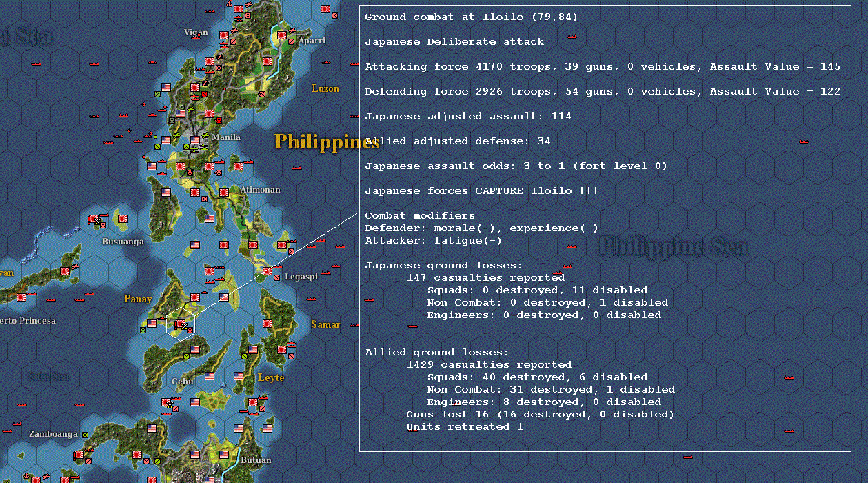
Task: Click the Philippines country label
Action: click(327, 141)
